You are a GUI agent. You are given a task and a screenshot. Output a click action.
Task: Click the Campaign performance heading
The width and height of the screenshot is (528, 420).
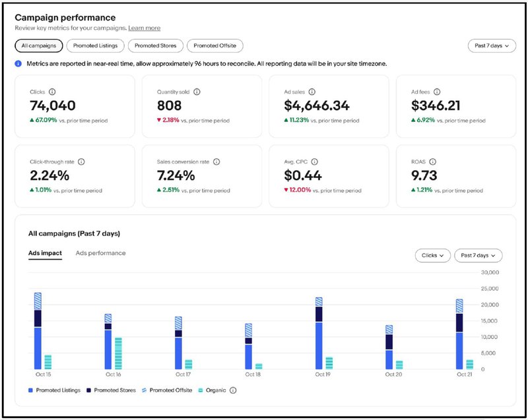point(65,18)
